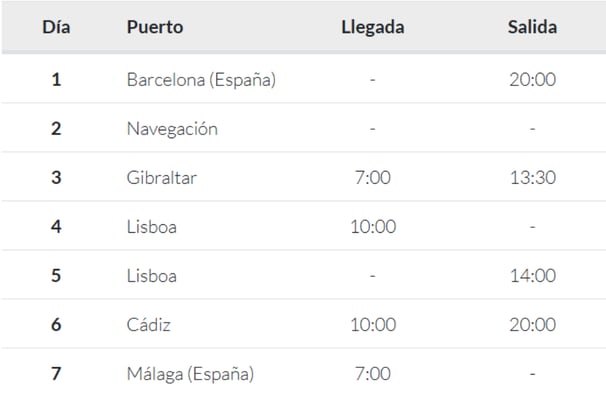This screenshot has height=394, width=606.
Task: Select the Navegación row label
Action: click(x=172, y=129)
